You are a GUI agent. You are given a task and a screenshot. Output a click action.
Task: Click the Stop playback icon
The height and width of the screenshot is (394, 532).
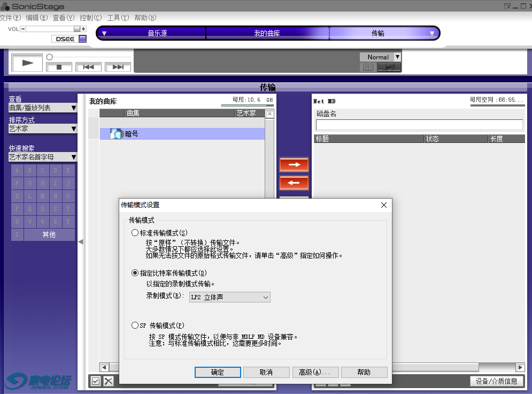tap(59, 66)
